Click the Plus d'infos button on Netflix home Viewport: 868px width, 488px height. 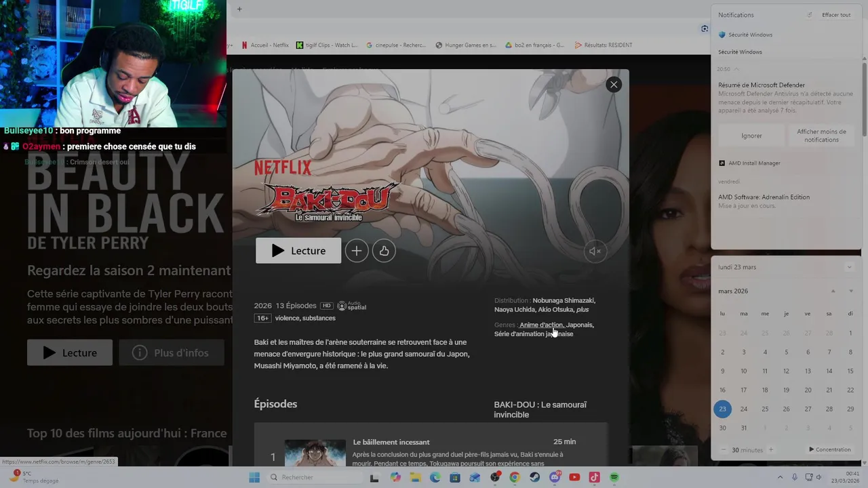click(x=171, y=352)
